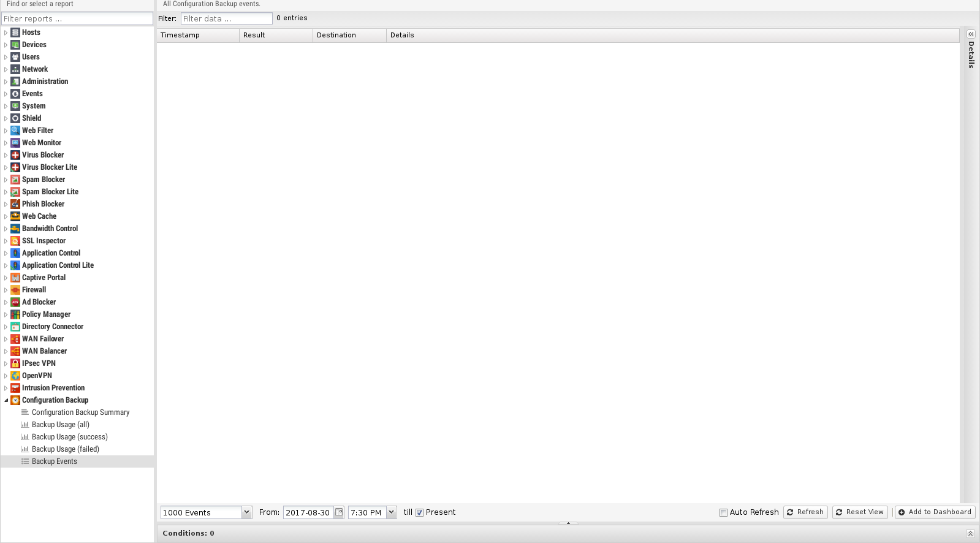Click the Intrusion Prevention icon

[x=15, y=388]
